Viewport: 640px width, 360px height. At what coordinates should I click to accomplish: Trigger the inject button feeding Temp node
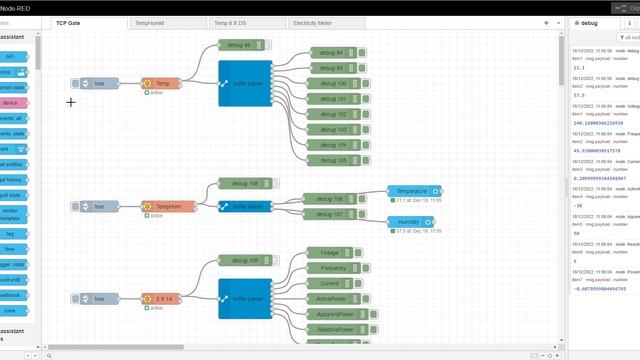75,84
